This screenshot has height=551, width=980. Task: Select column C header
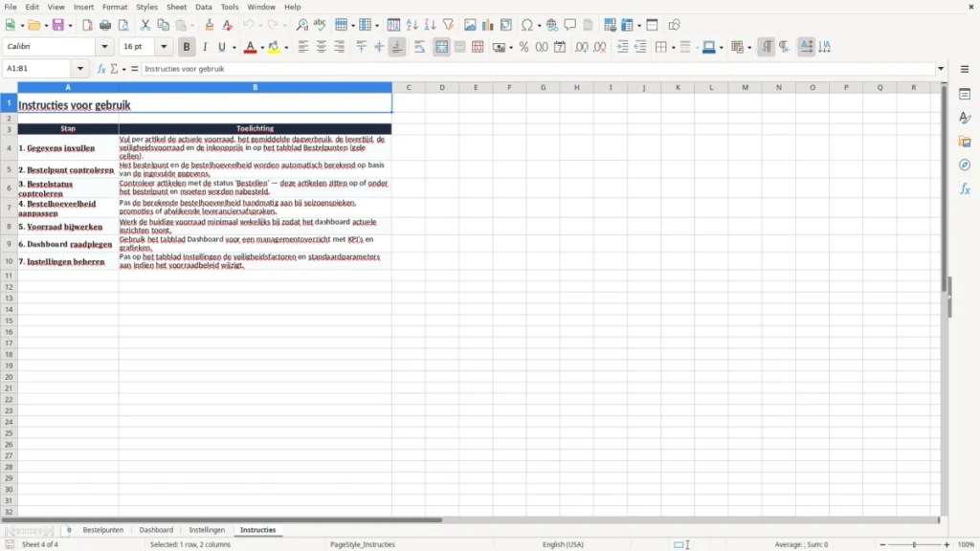click(409, 87)
